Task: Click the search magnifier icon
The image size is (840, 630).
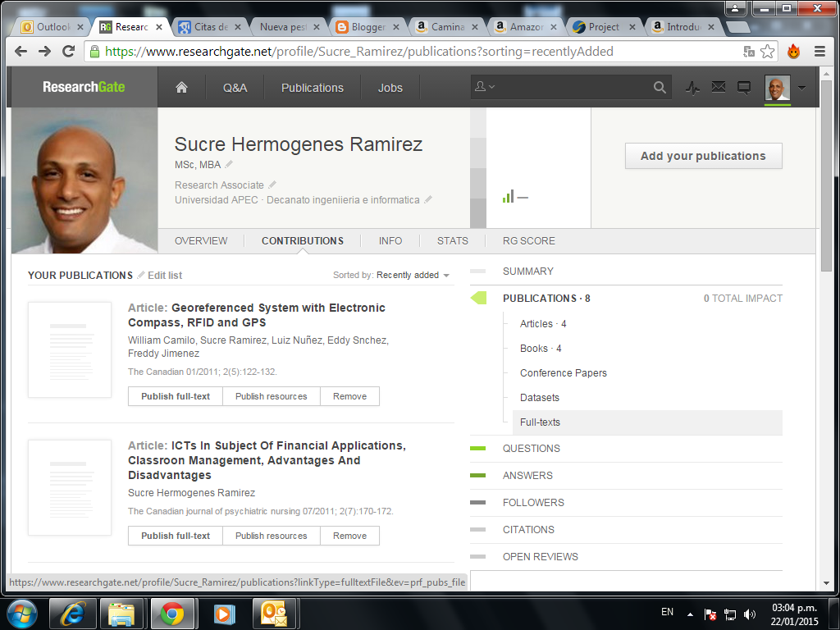Action: (x=660, y=87)
